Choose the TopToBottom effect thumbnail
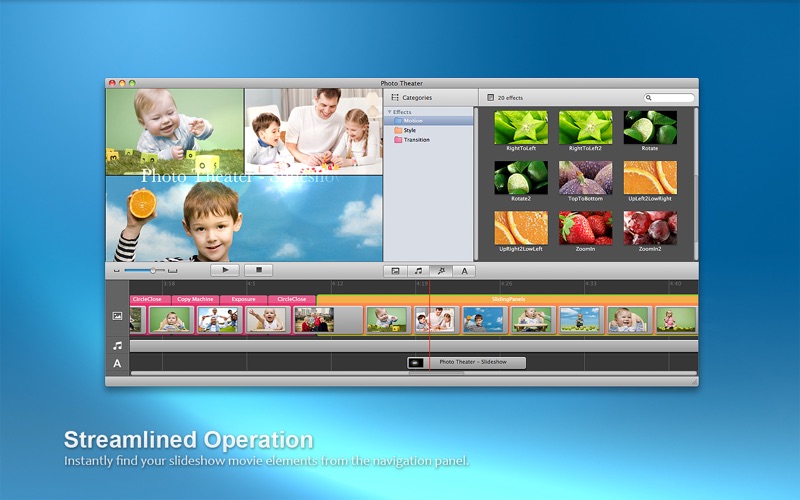Screen dimensions: 800x500 585,178
